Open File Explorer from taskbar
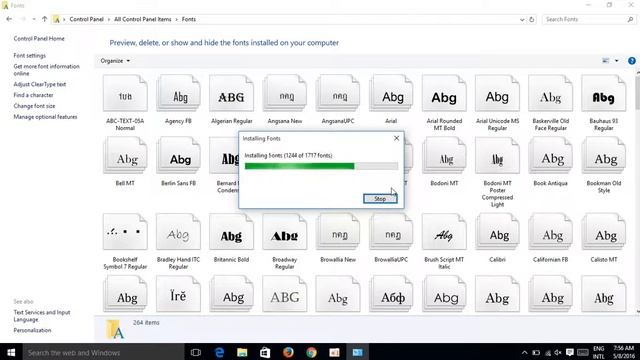This screenshot has height=360, width=640. tap(242, 352)
